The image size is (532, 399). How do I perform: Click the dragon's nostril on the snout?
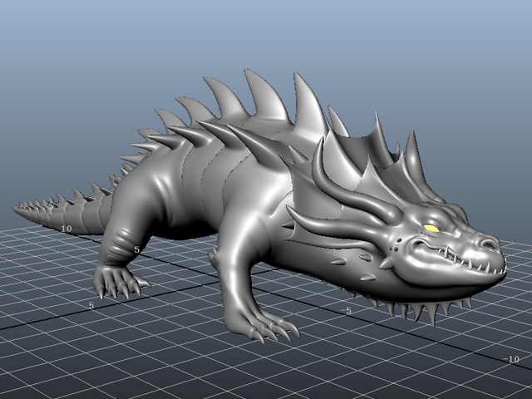coord(490,244)
